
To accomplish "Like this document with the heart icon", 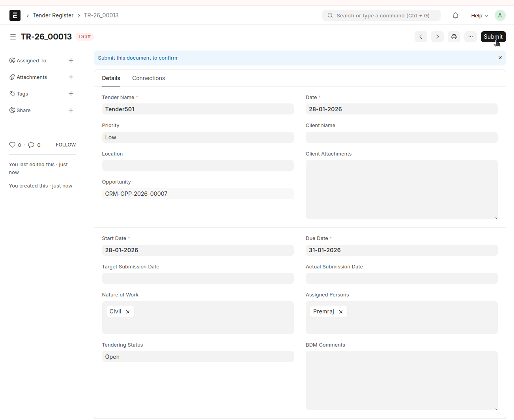I will (x=12, y=145).
